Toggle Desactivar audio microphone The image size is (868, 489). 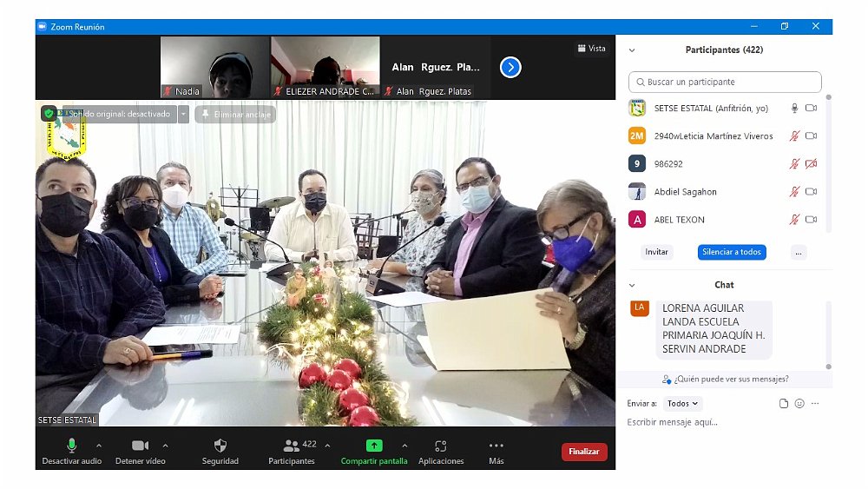(72, 446)
